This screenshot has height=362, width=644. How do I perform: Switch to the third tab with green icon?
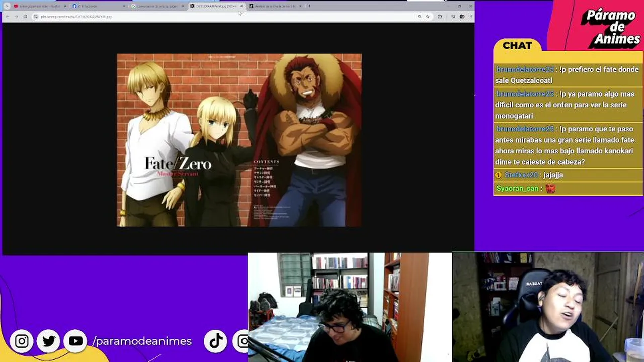tap(157, 6)
